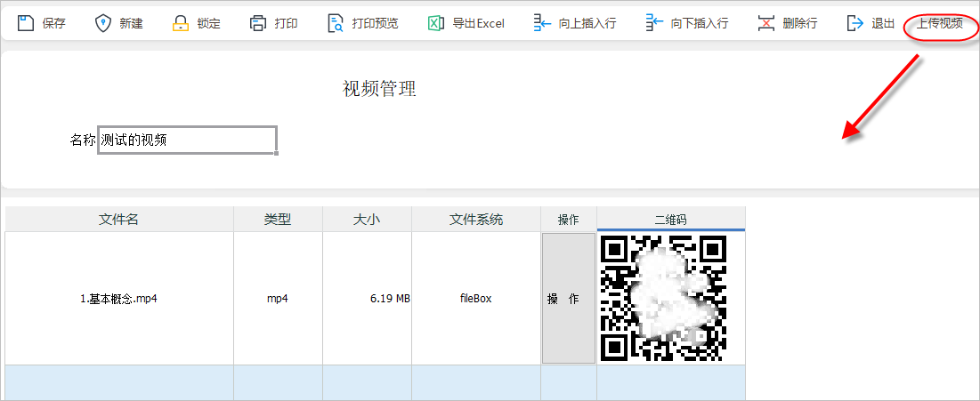
Task: Click the Save (保存) floppy disk icon
Action: [x=25, y=24]
